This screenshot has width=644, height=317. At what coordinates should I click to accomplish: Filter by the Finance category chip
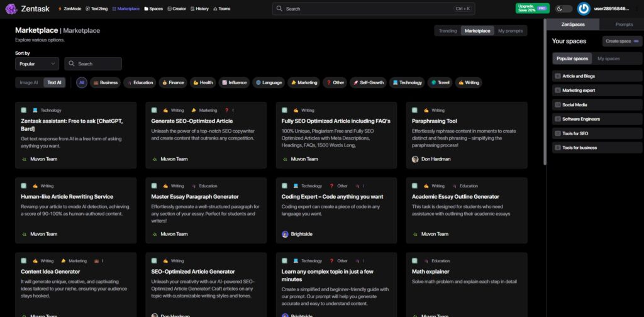pyautogui.click(x=173, y=82)
